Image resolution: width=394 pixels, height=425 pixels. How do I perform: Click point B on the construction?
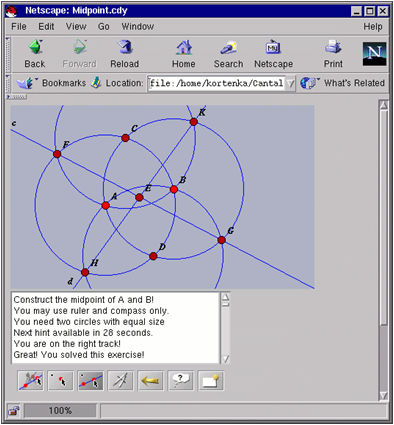tap(174, 189)
